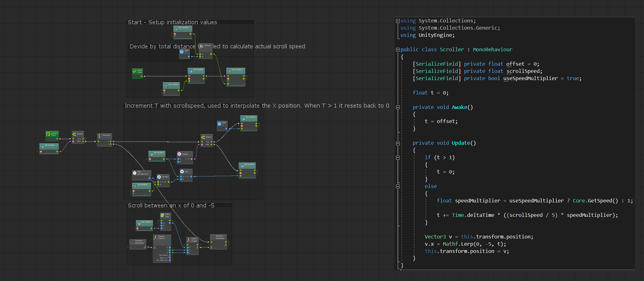This screenshot has height=281, width=644.
Task: Select the 'Start - Setup initialization values' group header
Action: pos(172,22)
